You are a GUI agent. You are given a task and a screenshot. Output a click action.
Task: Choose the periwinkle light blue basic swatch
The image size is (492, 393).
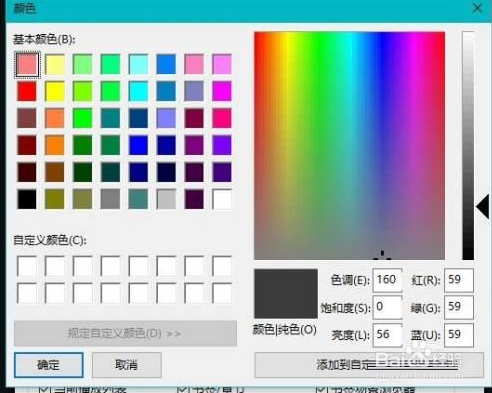[x=166, y=118]
